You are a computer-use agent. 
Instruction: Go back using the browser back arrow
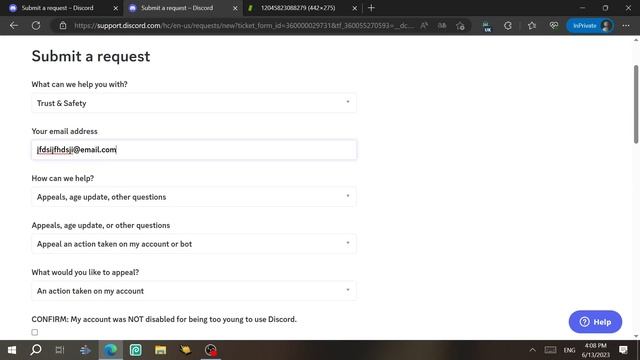click(14, 26)
